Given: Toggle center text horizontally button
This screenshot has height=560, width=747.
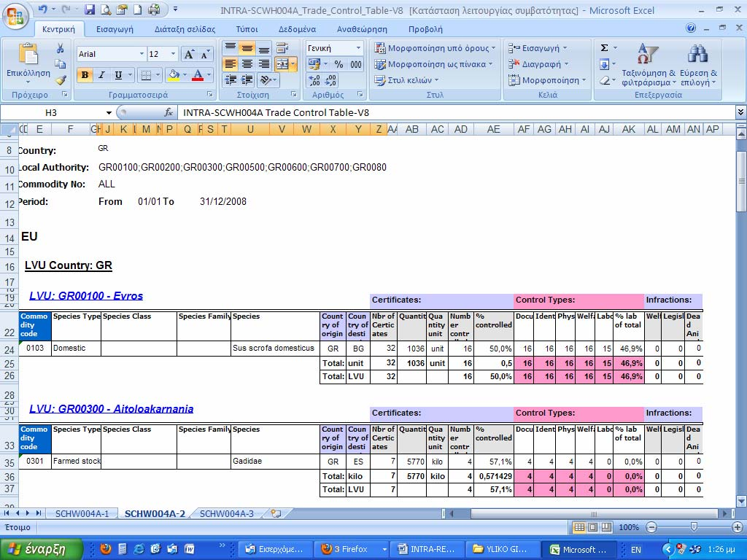Looking at the screenshot, I should tap(247, 64).
